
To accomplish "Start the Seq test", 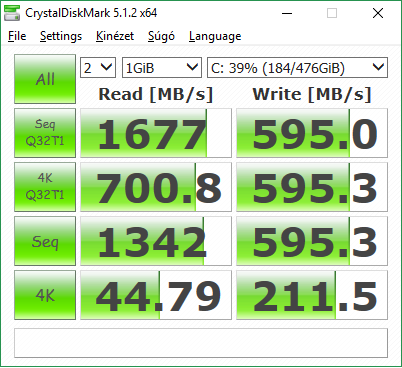I will [45, 241].
